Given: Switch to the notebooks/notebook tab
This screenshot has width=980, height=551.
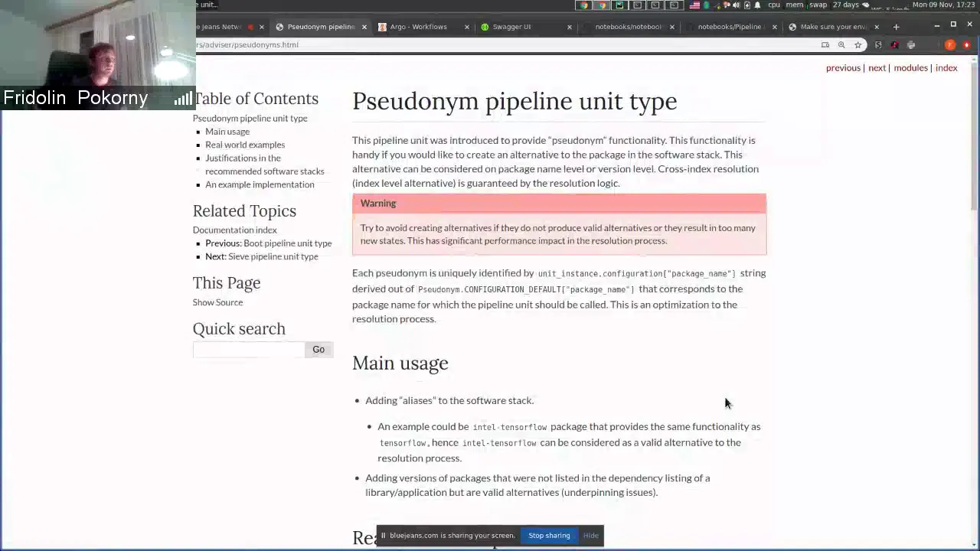Looking at the screenshot, I should coord(628,27).
